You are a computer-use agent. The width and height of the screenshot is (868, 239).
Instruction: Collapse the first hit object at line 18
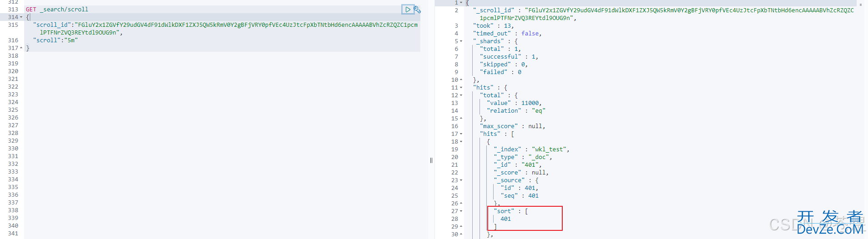click(x=461, y=142)
